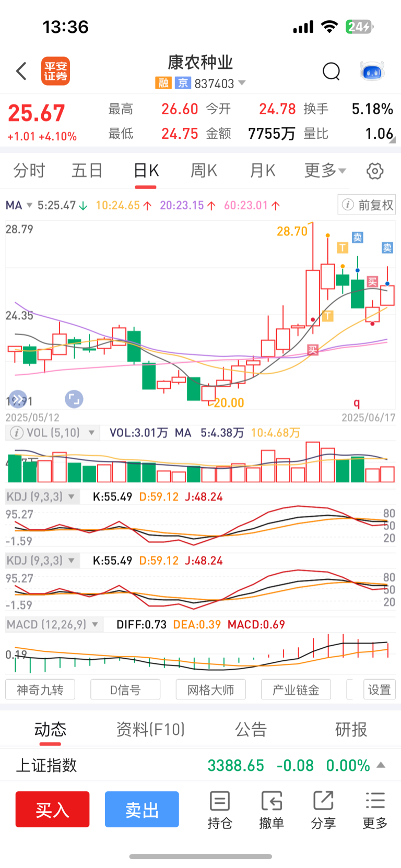This screenshot has width=401, height=868.
Task: Select the 日K tab
Action: pos(146,171)
